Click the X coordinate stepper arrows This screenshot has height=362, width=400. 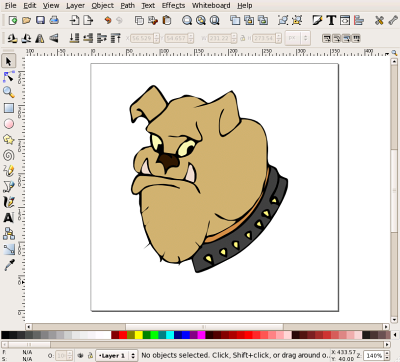(x=156, y=38)
